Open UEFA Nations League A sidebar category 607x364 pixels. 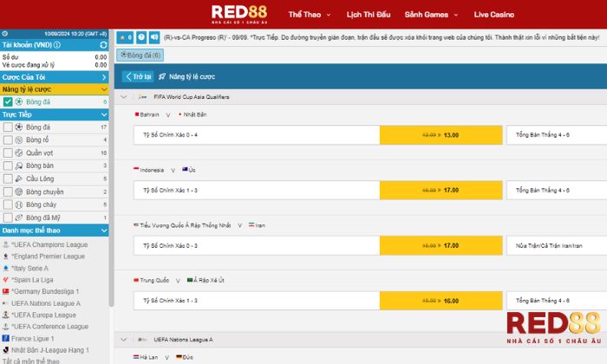(46, 303)
